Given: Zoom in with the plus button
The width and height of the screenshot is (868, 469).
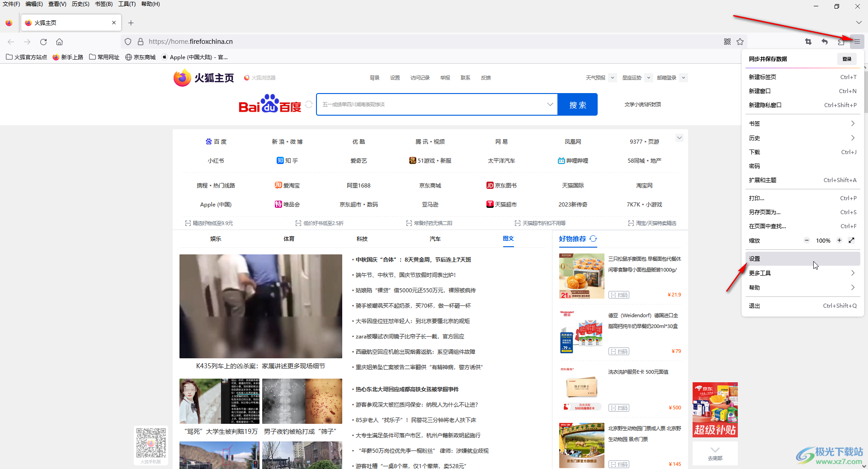Looking at the screenshot, I should coord(840,240).
